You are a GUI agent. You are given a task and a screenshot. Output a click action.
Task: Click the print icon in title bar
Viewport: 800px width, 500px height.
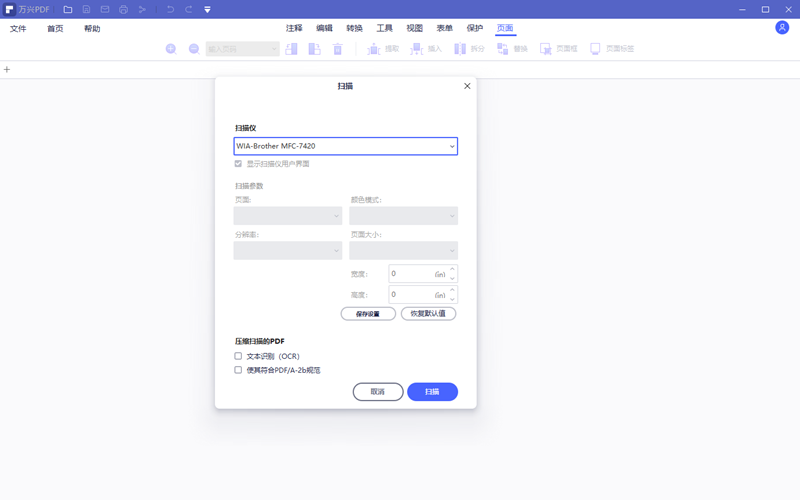pyautogui.click(x=123, y=9)
